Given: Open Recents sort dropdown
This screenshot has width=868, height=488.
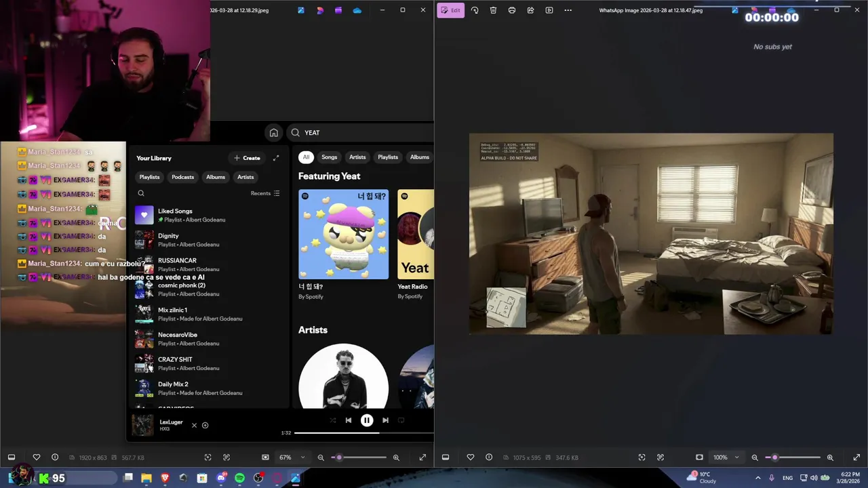Looking at the screenshot, I should click(x=265, y=194).
